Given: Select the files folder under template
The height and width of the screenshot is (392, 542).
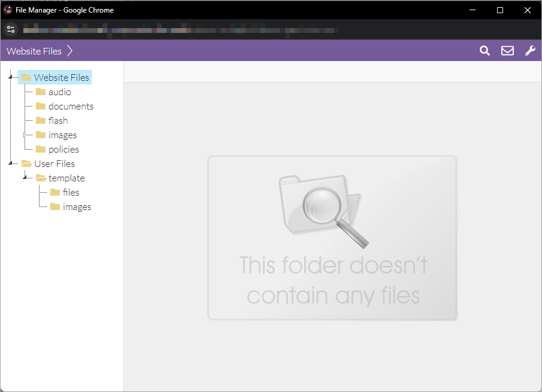Looking at the screenshot, I should tap(71, 192).
